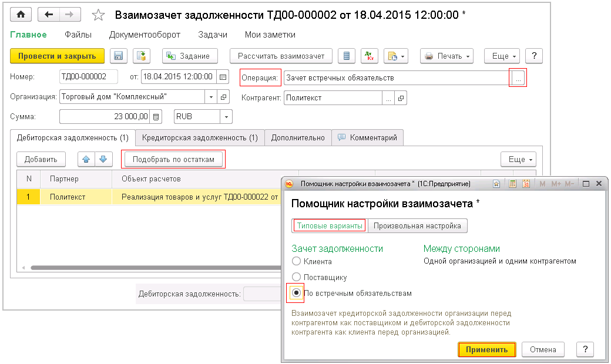Click the Объект расчетов column header

206,179
